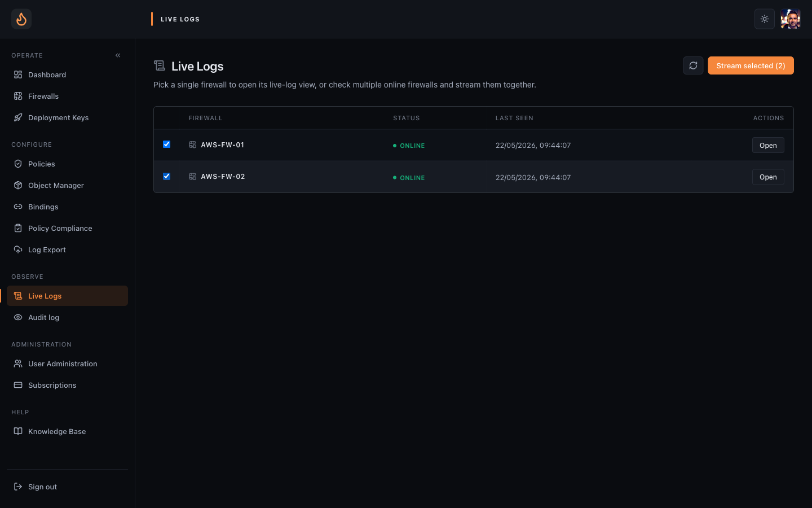The image size is (812, 508).
Task: Click the Live Logs scroll icon in sidebar
Action: click(18, 296)
